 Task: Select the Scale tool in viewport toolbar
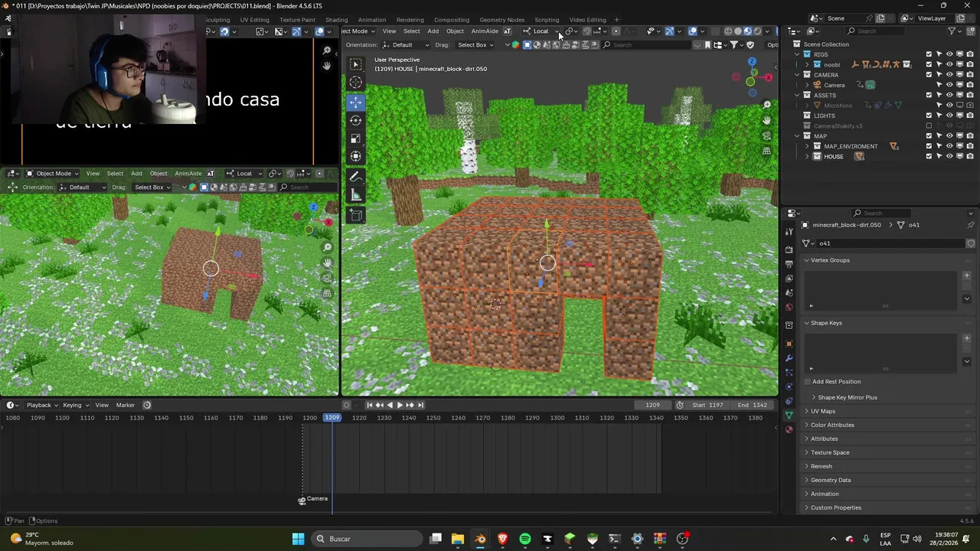[x=356, y=139]
